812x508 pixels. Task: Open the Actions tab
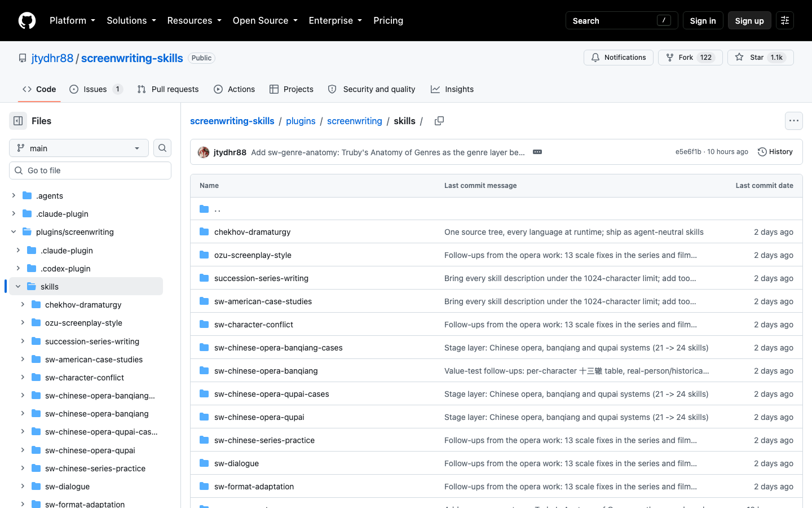(234, 89)
